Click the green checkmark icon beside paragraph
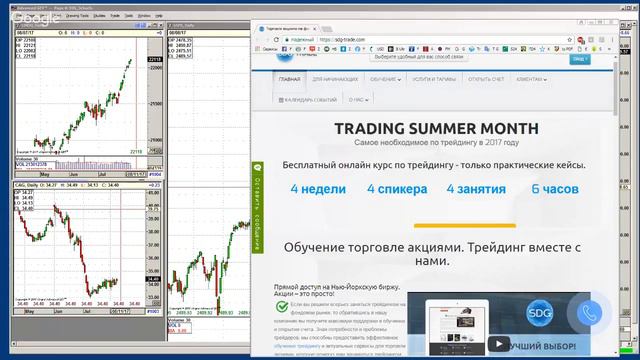This screenshot has width=640, height=360. tap(282, 307)
